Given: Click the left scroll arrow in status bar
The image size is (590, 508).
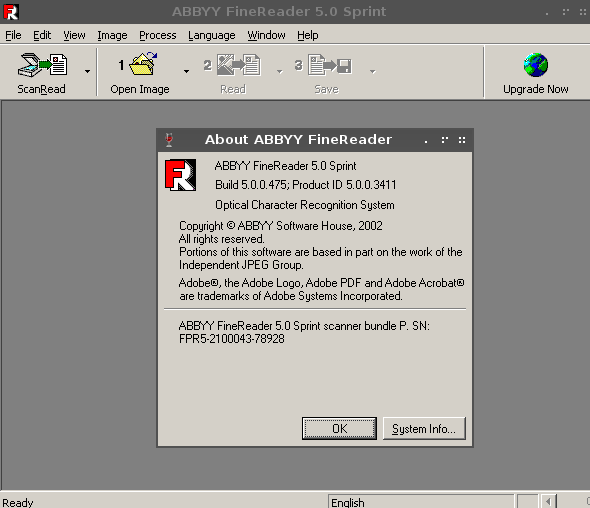Looking at the screenshot, I should (x=548, y=502).
